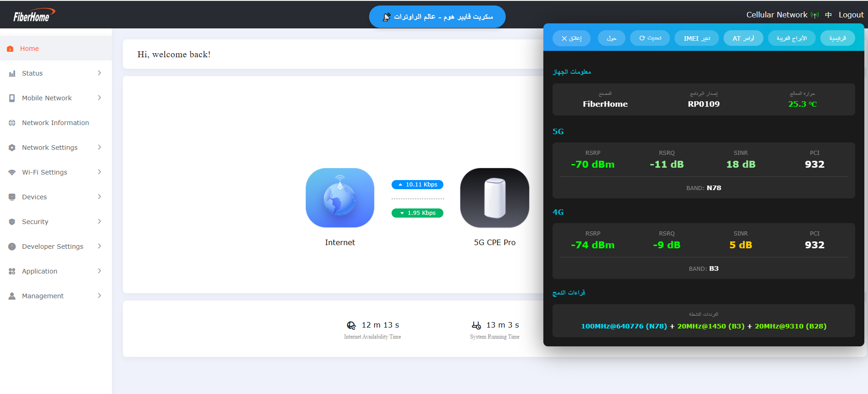
Task: Open the Home menu item
Action: click(x=56, y=49)
